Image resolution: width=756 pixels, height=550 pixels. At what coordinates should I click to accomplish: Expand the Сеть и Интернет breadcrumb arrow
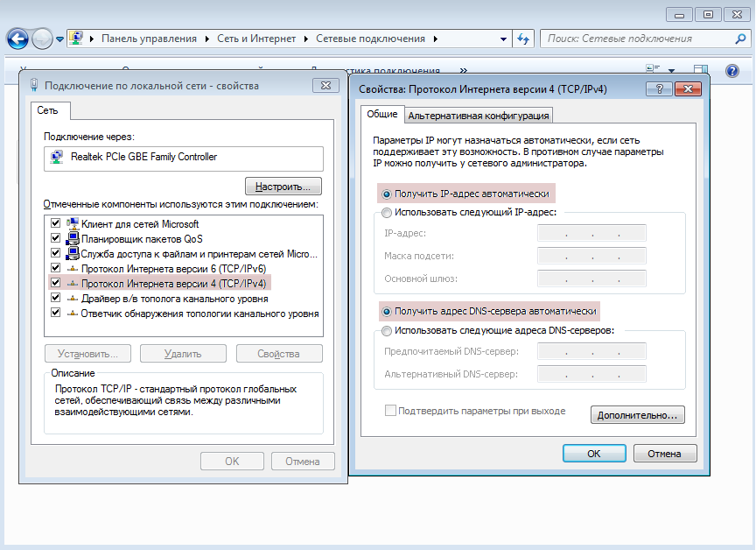pyautogui.click(x=306, y=39)
